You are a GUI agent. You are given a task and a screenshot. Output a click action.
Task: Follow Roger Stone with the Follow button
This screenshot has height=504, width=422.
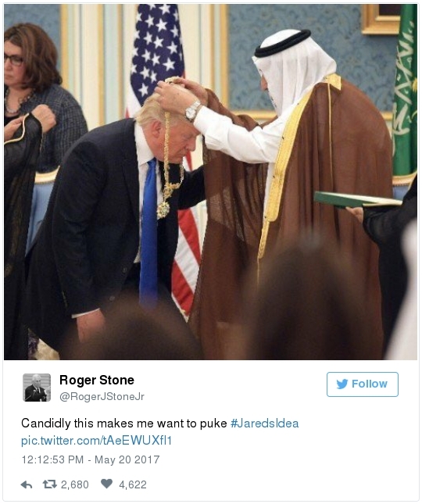[363, 384]
